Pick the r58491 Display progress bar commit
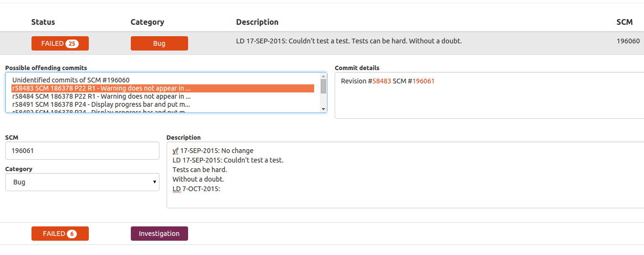Screen dimensions: 644x255 (101, 104)
